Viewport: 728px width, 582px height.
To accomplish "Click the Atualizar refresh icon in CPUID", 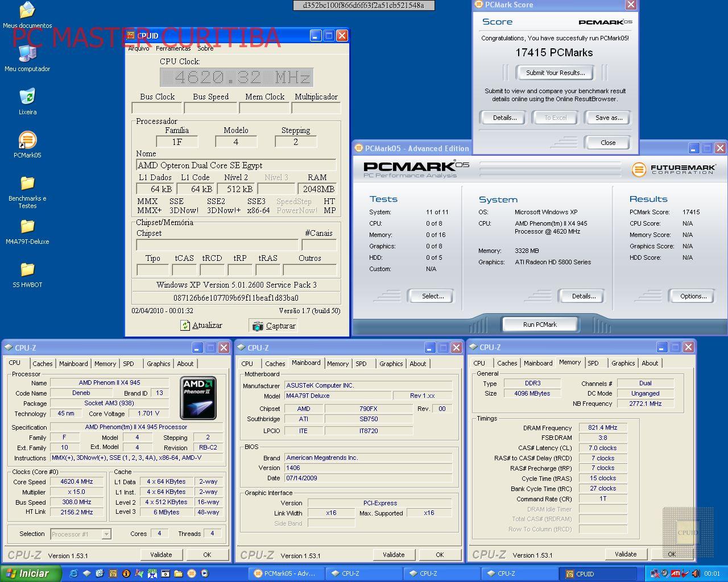I will pyautogui.click(x=185, y=325).
